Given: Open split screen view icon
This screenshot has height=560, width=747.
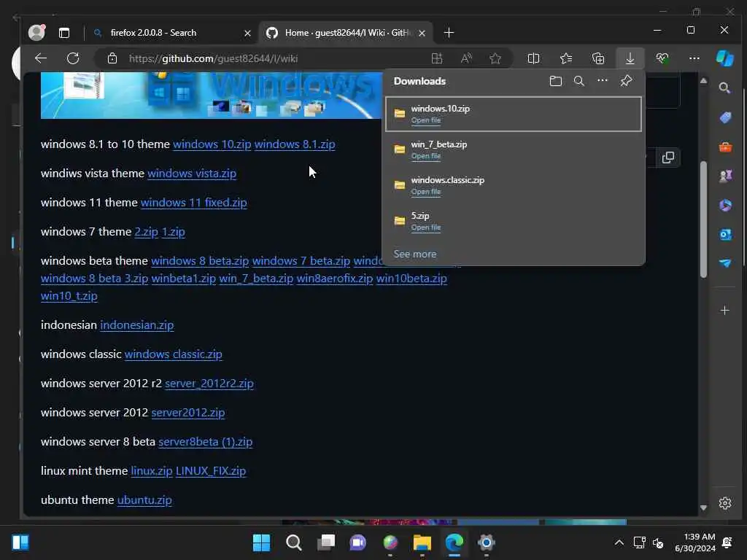Looking at the screenshot, I should pyautogui.click(x=533, y=58).
